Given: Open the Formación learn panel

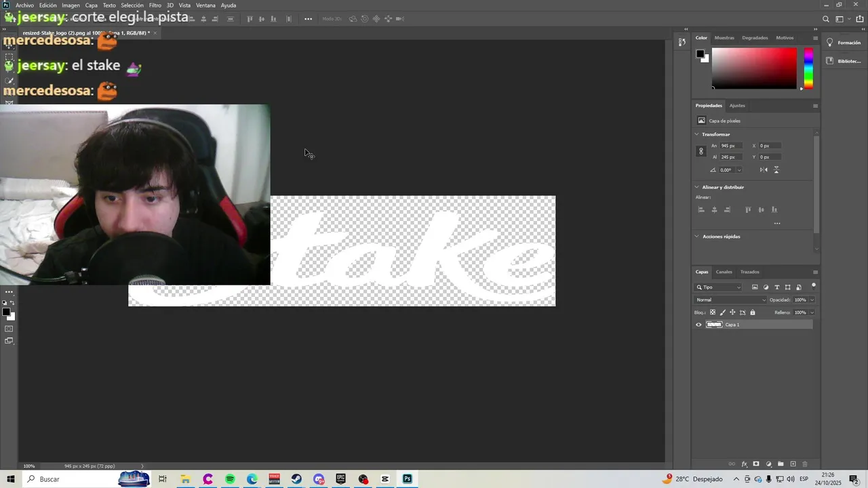Looking at the screenshot, I should coord(844,43).
